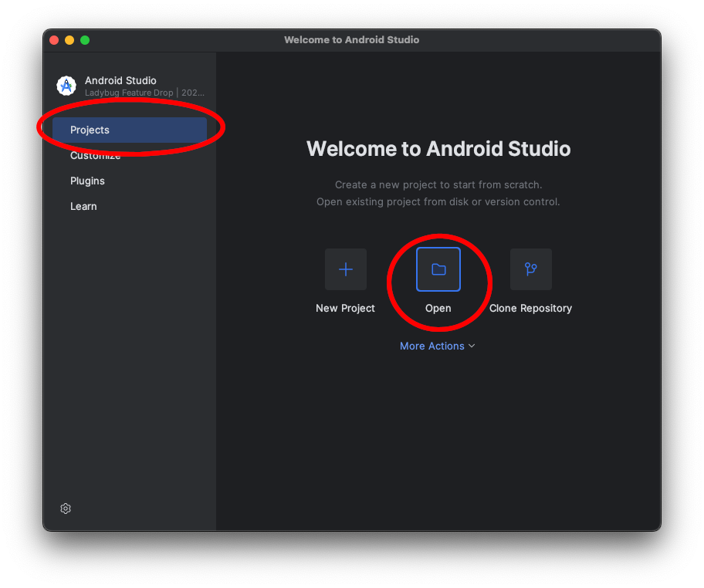Switch to the Customize tab

(130, 155)
